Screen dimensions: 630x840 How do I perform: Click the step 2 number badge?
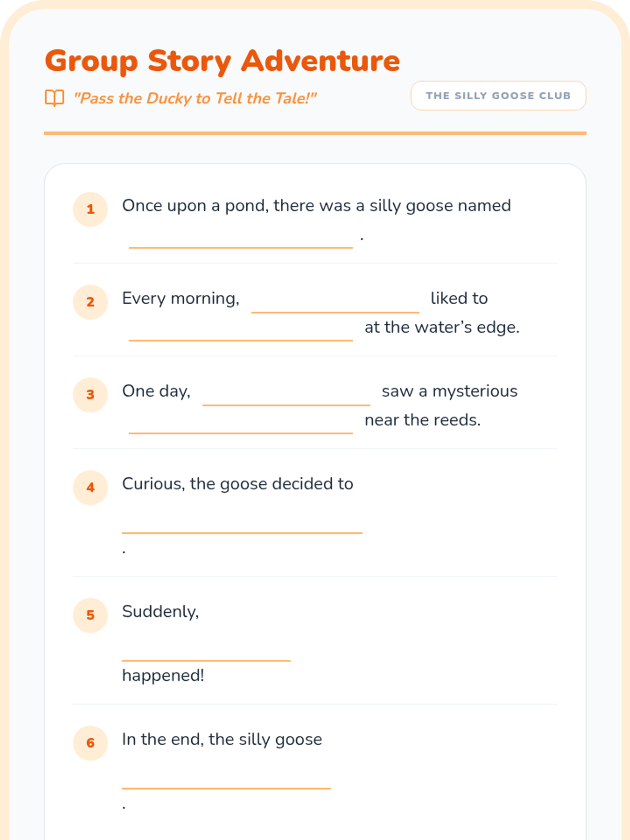[x=90, y=302]
